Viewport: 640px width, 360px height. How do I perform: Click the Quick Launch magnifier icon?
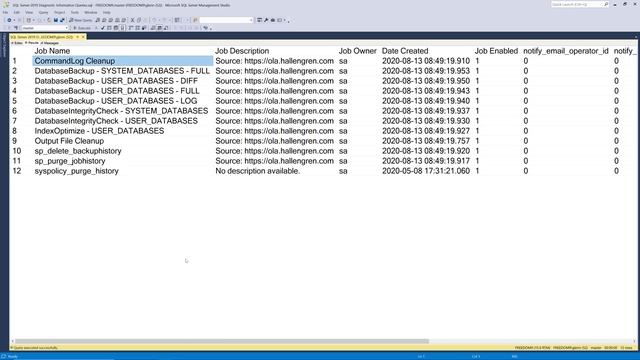[606, 4]
